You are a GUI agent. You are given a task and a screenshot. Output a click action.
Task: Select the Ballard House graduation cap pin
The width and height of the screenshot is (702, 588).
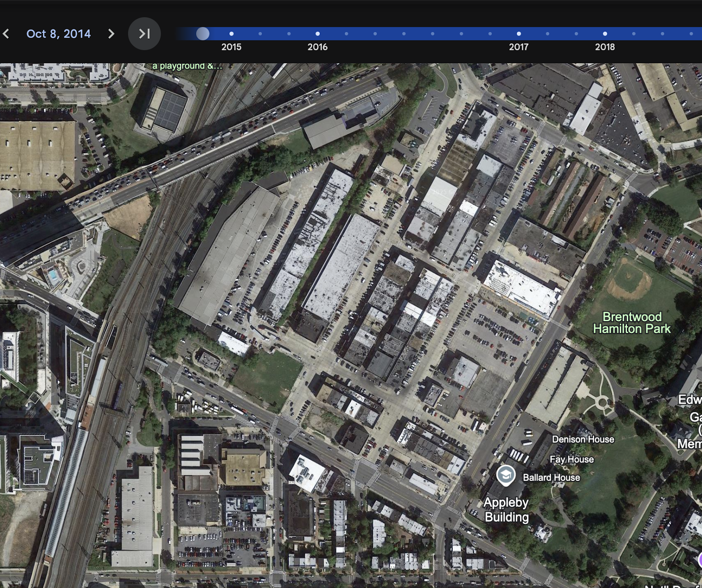click(x=507, y=474)
